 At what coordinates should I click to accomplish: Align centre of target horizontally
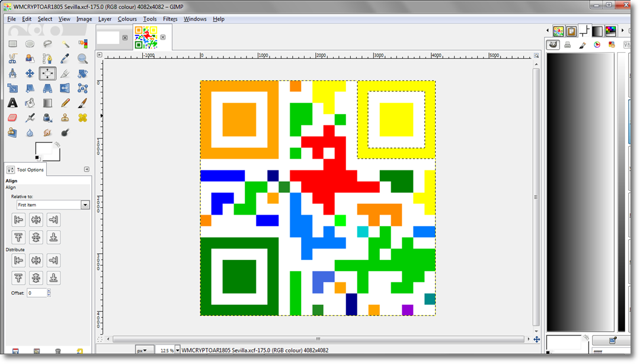coord(36,220)
